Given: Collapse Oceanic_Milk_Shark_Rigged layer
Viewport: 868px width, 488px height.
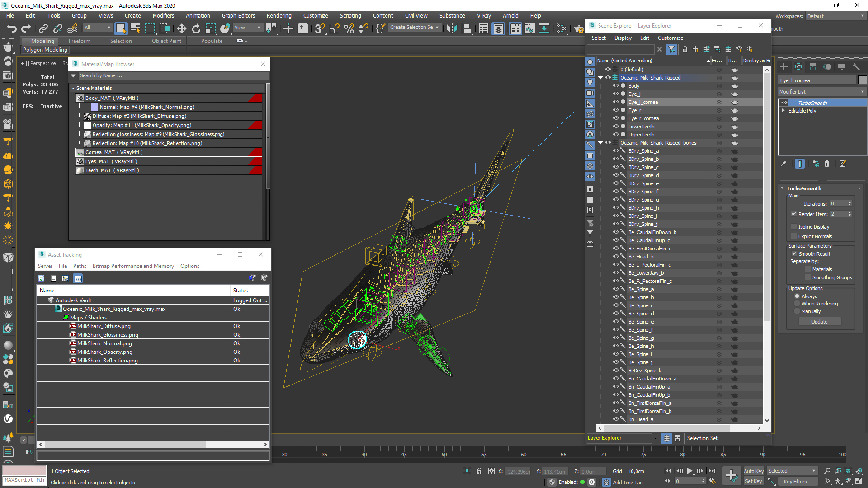Looking at the screenshot, I should [x=600, y=78].
